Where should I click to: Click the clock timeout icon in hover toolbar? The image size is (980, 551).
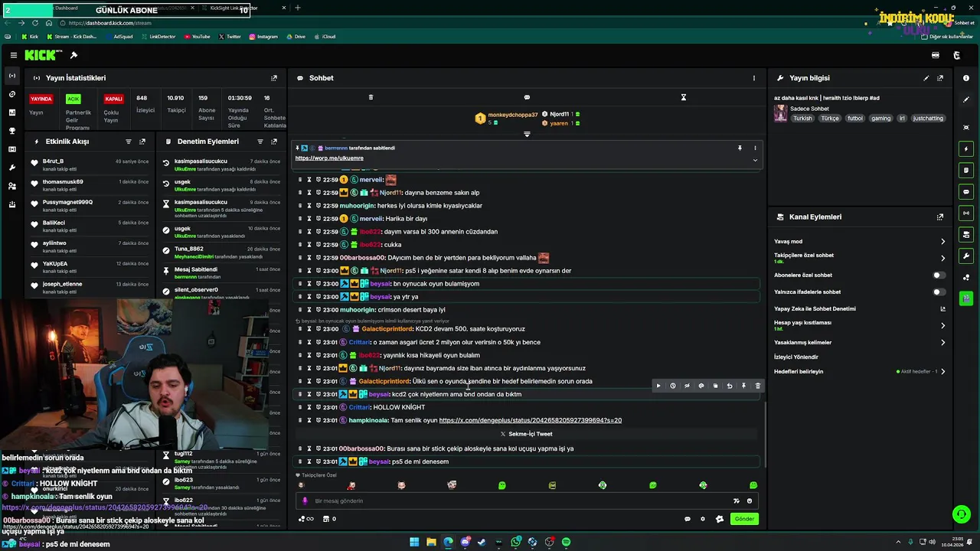coord(673,386)
